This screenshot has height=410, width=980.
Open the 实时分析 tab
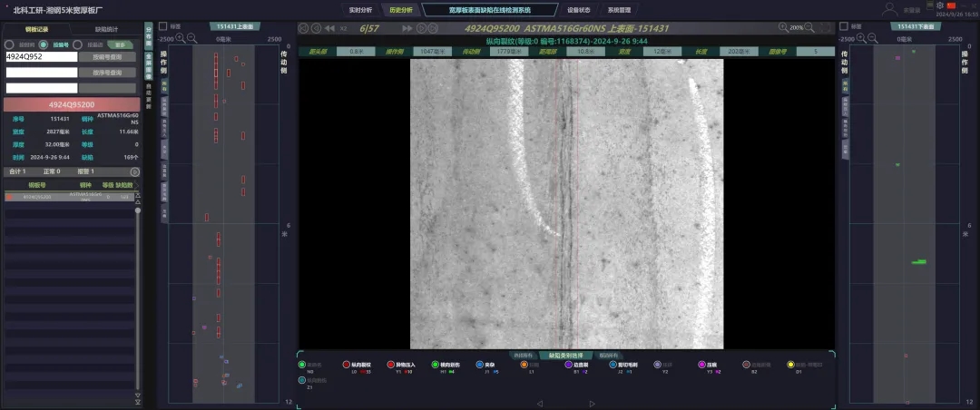[360, 10]
